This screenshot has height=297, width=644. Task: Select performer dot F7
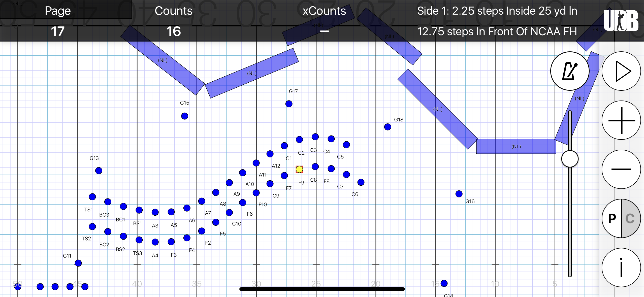284,176
